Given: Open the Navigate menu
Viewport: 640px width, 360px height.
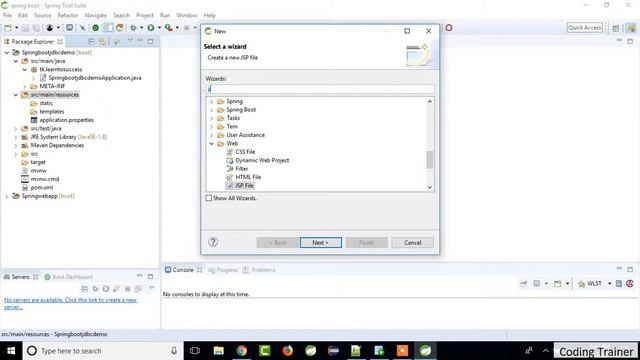Looking at the screenshot, I should click(96, 15).
